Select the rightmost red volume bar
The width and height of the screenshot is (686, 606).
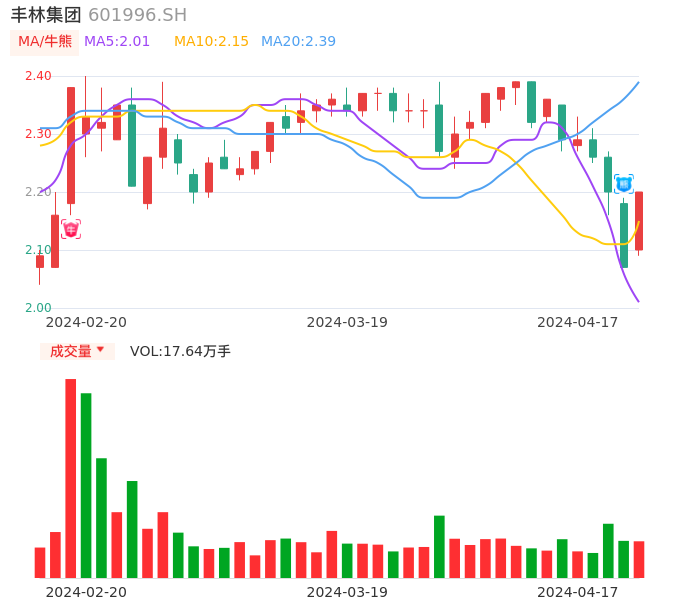point(639,559)
